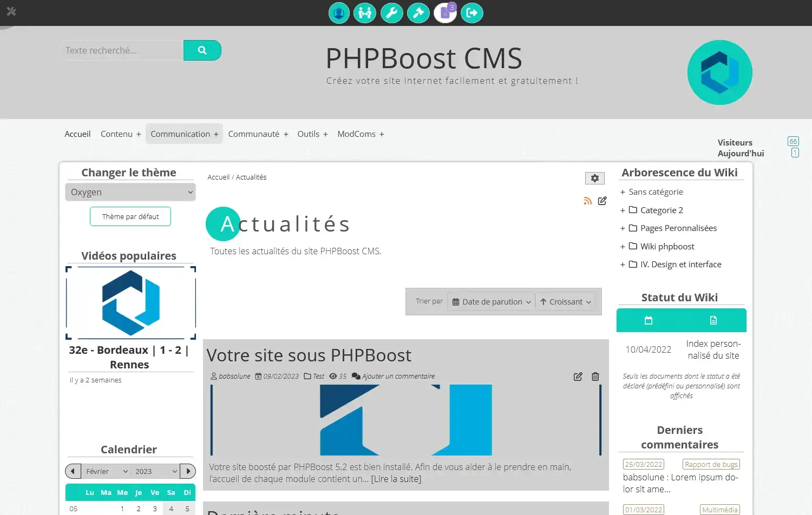Screen dimensions: 812x515
Task: Expand the Categorie 2 wiki folder
Action: pos(623,210)
